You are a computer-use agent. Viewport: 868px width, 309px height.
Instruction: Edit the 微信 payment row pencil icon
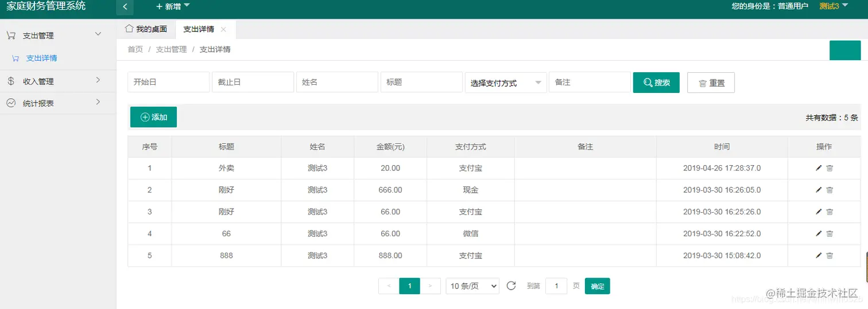[x=819, y=233]
